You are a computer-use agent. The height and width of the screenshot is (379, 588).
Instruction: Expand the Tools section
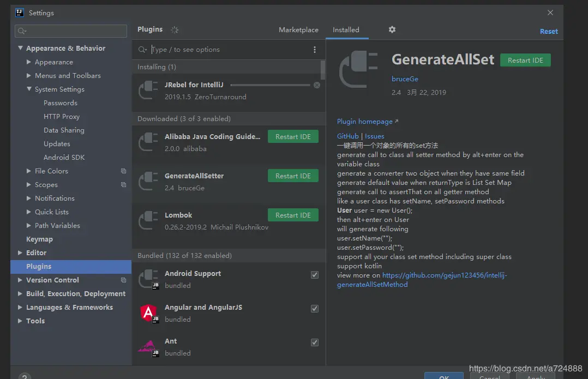point(20,321)
